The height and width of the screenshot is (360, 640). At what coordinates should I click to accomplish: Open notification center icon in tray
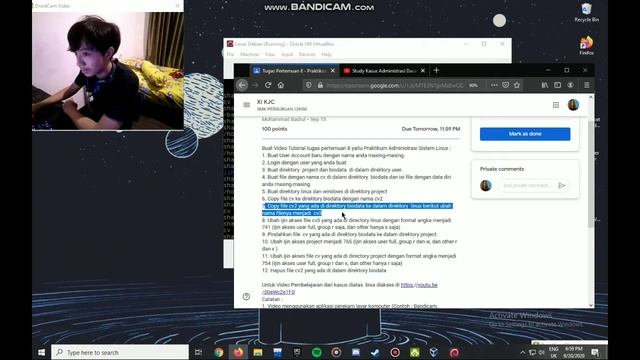[x=595, y=352]
